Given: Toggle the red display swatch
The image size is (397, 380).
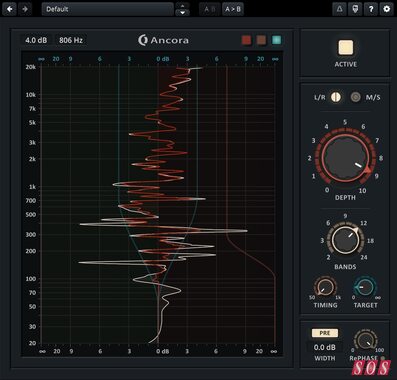Looking at the screenshot, I should pos(246,40).
